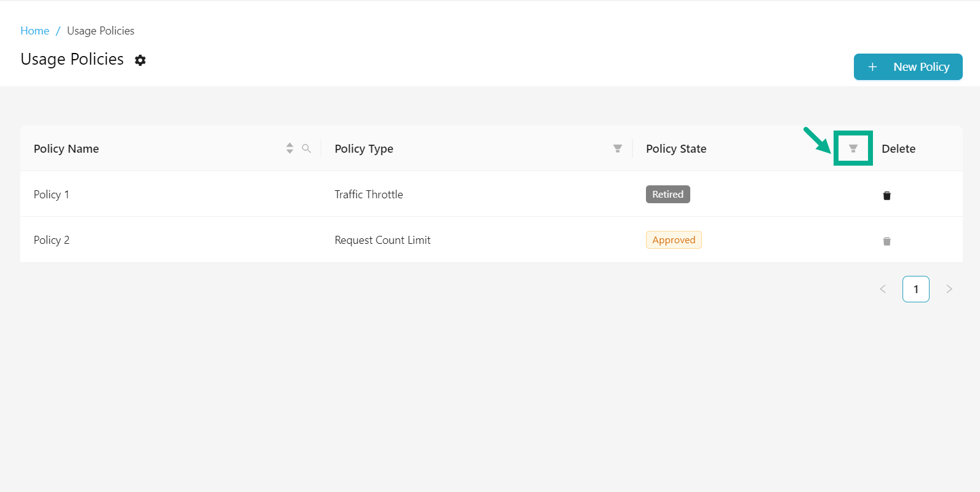Image resolution: width=980 pixels, height=492 pixels.
Task: Select the Policy 2 row name
Action: click(x=52, y=240)
